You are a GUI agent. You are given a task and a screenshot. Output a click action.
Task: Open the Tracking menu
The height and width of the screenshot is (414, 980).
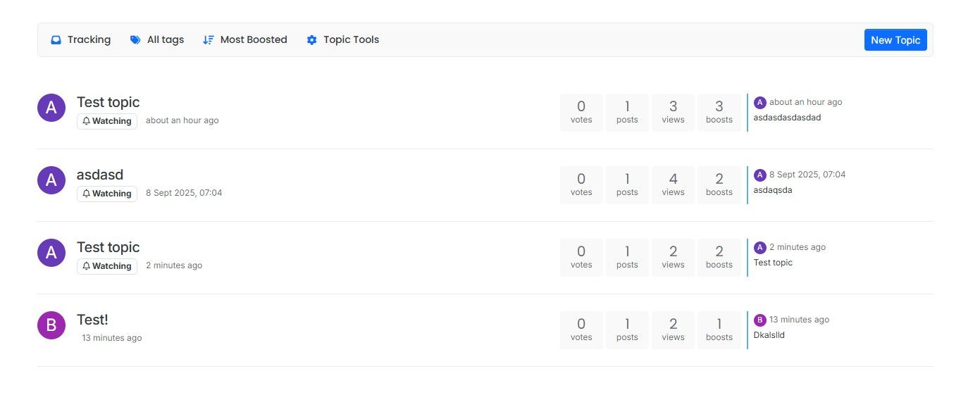coord(81,40)
